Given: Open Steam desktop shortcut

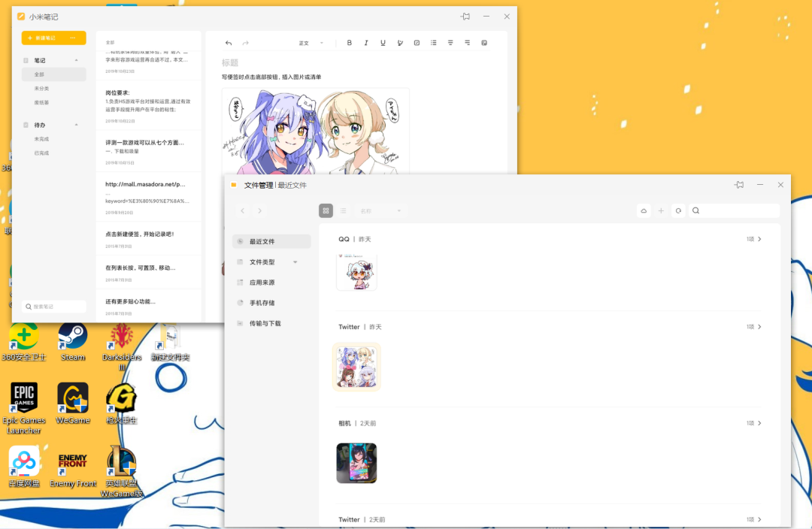Looking at the screenshot, I should pyautogui.click(x=72, y=342).
